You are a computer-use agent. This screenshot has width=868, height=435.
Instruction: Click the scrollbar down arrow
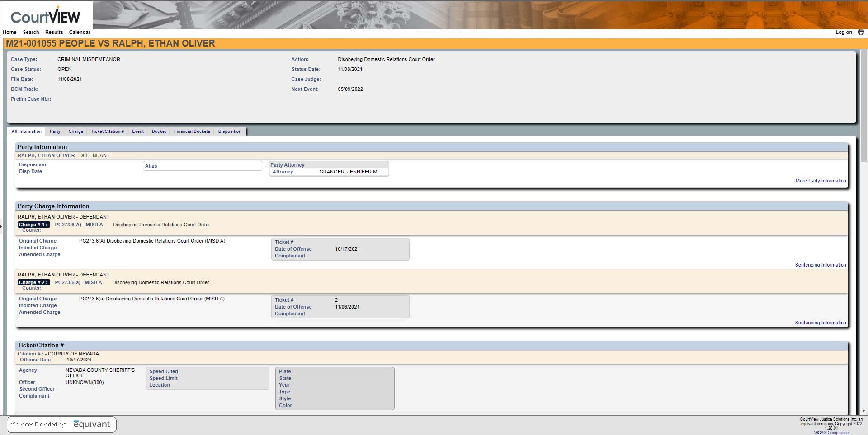click(x=864, y=411)
